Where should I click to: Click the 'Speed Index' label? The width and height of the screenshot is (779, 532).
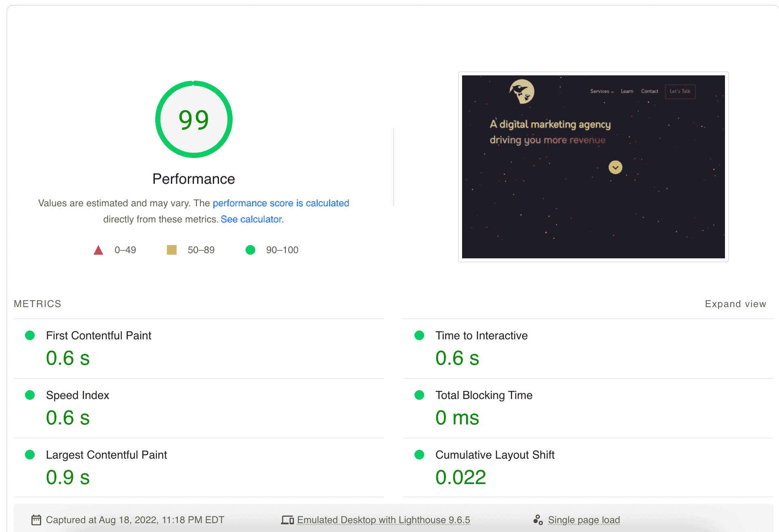(x=77, y=395)
